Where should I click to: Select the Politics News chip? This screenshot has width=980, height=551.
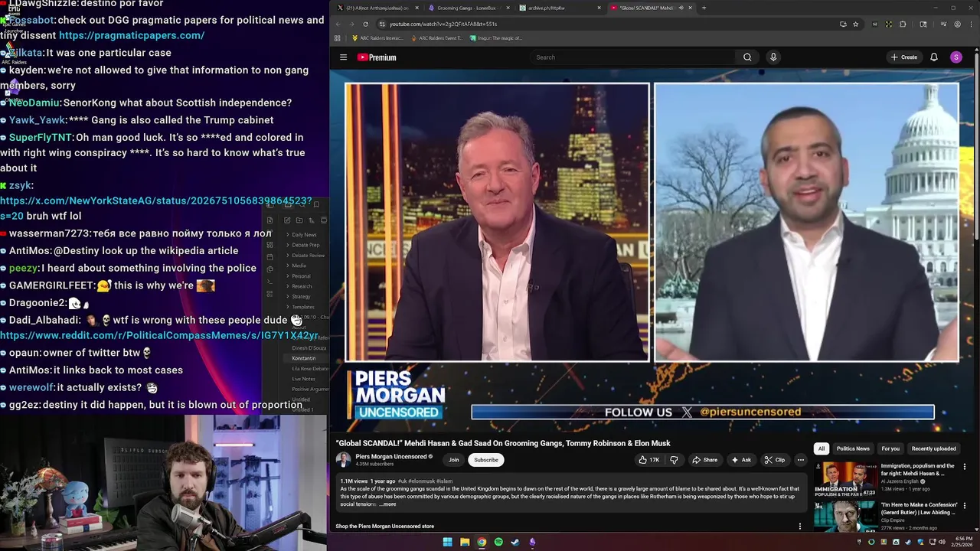[x=853, y=448]
